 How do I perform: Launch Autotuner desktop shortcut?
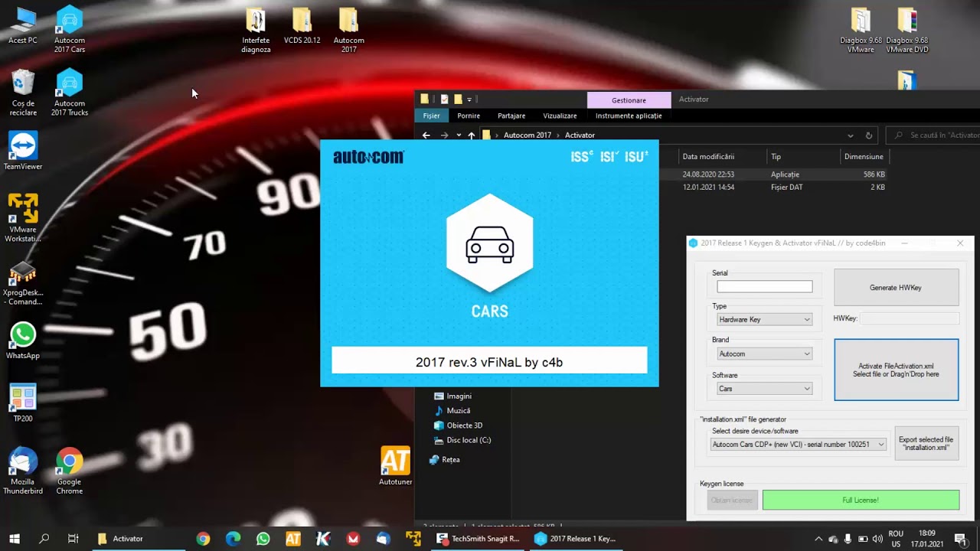(x=396, y=466)
